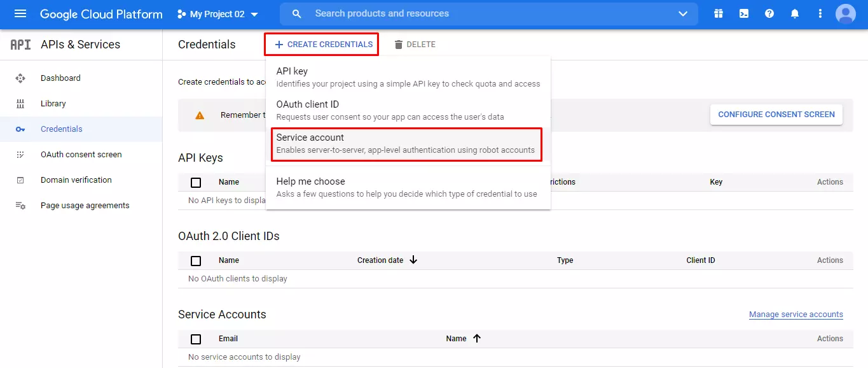Click the Dashboard icon in sidebar
Screen dimensions: 868x368
(x=20, y=78)
